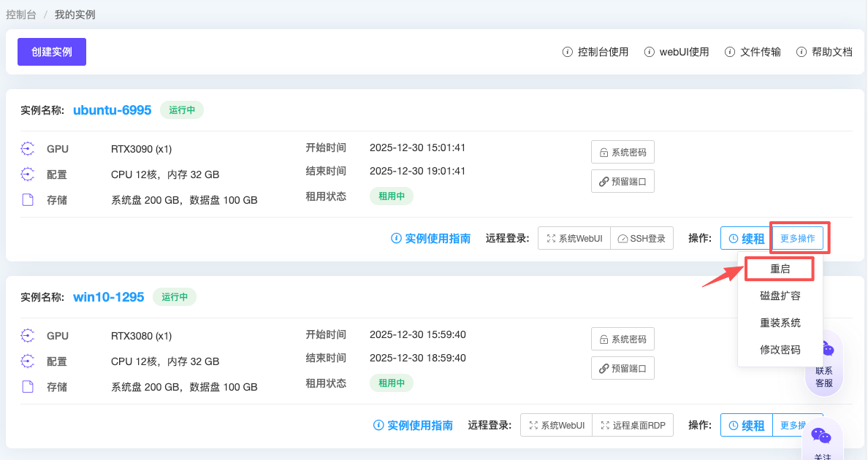Open the webUI使用 guide

pyautogui.click(x=677, y=52)
